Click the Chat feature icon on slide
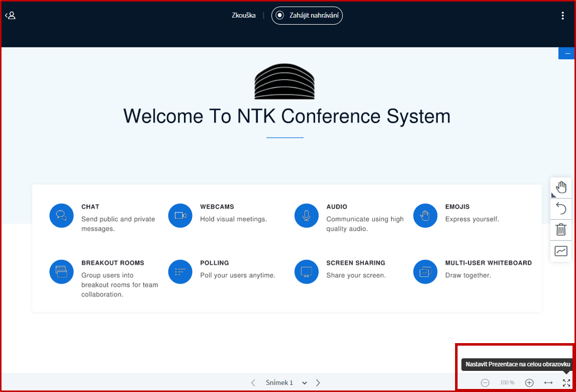The image size is (576, 392). [61, 216]
